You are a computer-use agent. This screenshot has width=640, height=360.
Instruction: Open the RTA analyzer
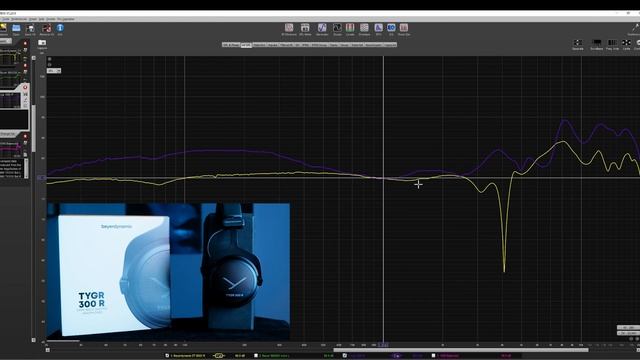[379, 29]
